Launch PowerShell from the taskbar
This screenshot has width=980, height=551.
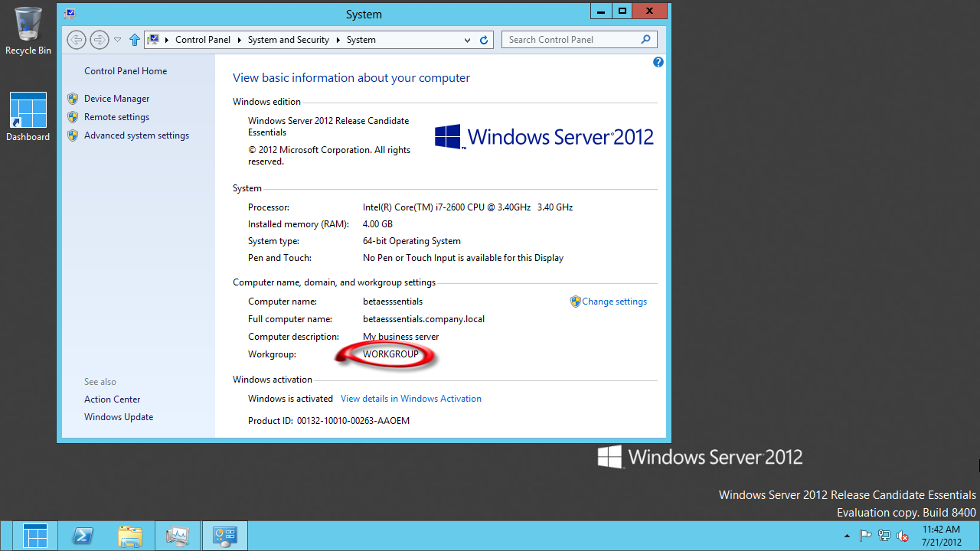click(x=83, y=536)
